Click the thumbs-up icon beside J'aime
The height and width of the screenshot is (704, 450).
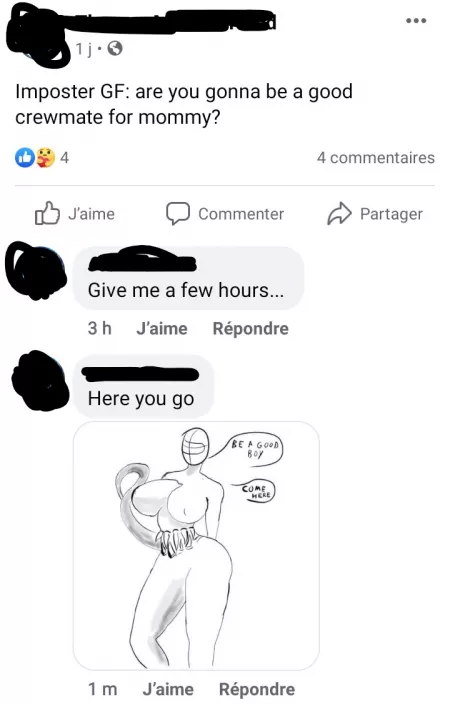coord(47,213)
